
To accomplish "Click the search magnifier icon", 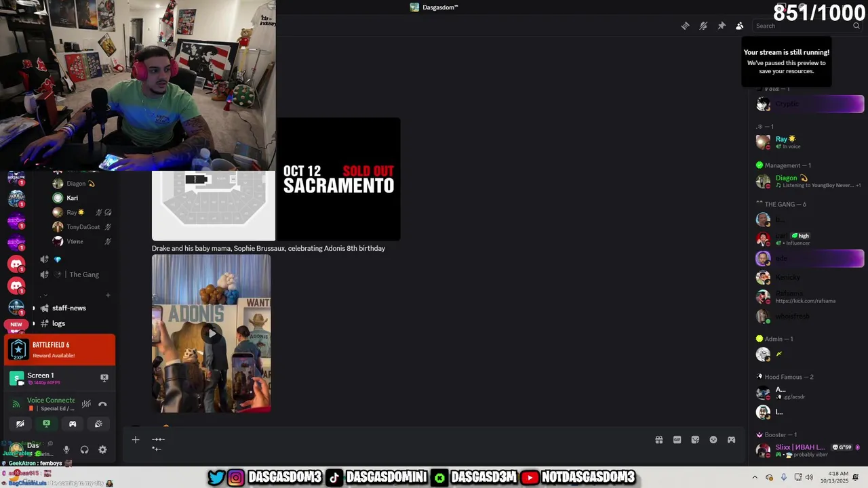I will (x=856, y=26).
